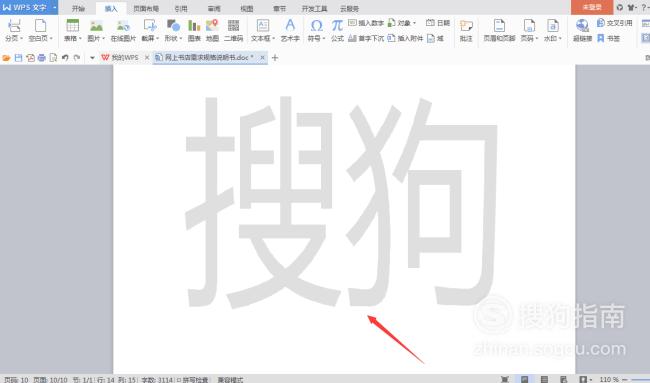Insert date (日期)
The height and width of the screenshot is (383, 650).
tap(438, 23)
